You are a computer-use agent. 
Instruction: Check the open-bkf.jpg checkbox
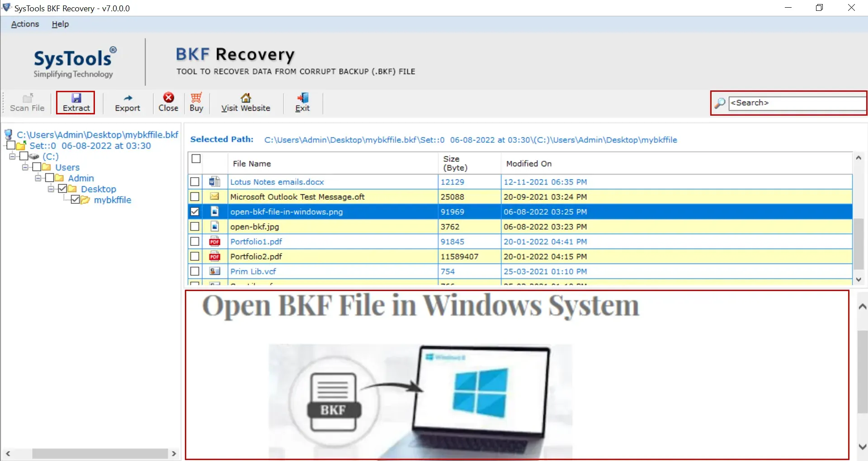tap(195, 226)
